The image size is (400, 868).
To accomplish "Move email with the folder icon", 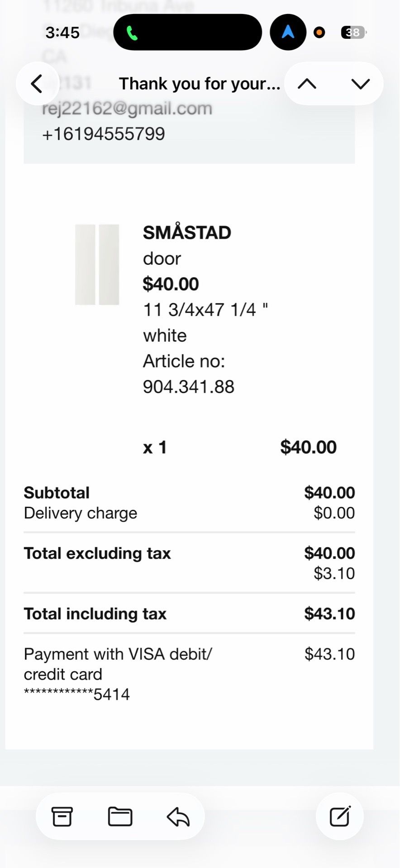I will coord(120,816).
